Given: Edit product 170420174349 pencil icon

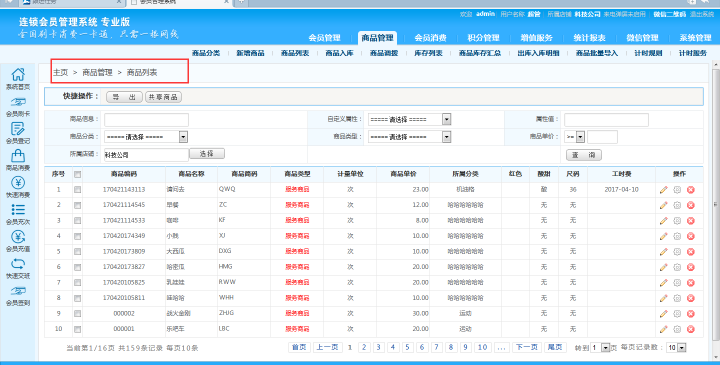Looking at the screenshot, I should 664,236.
